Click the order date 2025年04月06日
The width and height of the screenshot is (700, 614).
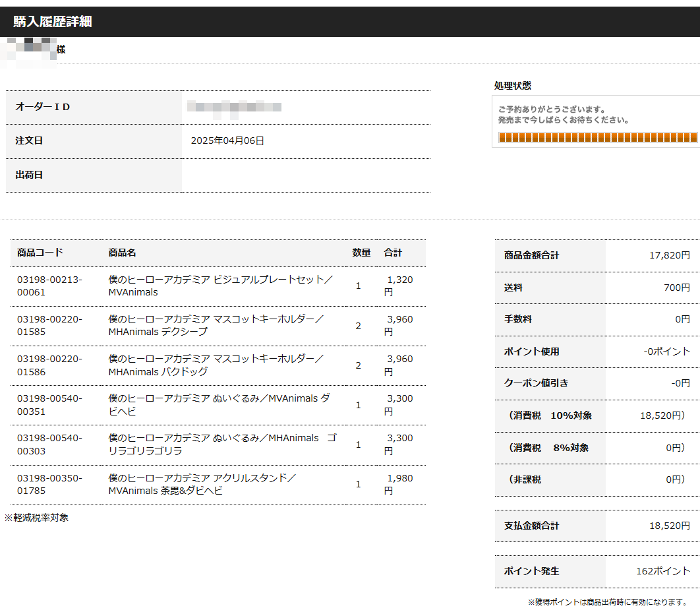pyautogui.click(x=227, y=140)
